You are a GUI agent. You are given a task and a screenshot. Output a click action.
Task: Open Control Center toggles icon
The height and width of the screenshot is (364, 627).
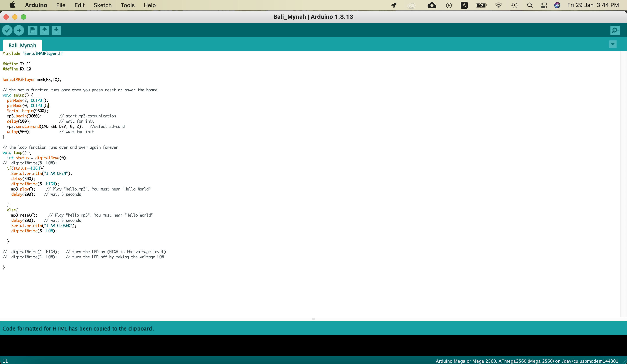(544, 5)
